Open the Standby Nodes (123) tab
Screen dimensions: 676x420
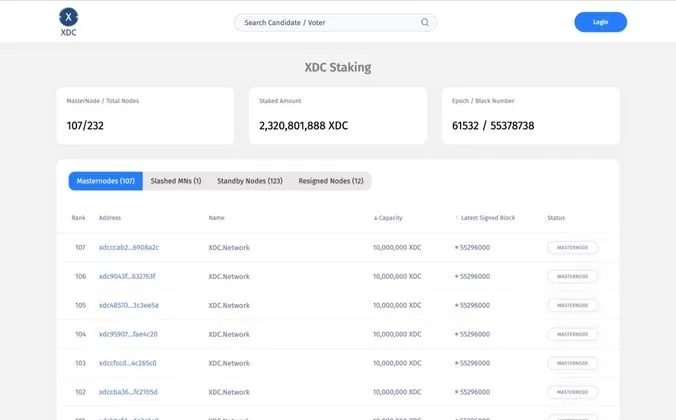pos(250,181)
